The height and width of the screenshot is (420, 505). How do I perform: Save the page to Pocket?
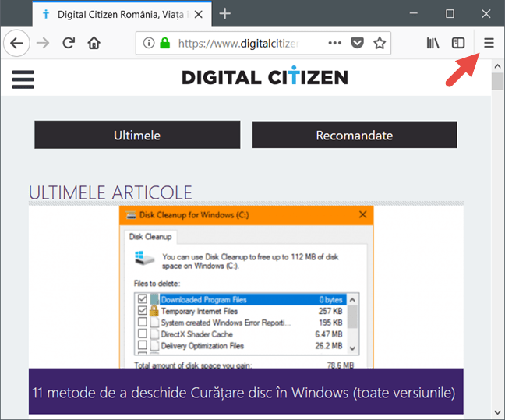[x=357, y=44]
